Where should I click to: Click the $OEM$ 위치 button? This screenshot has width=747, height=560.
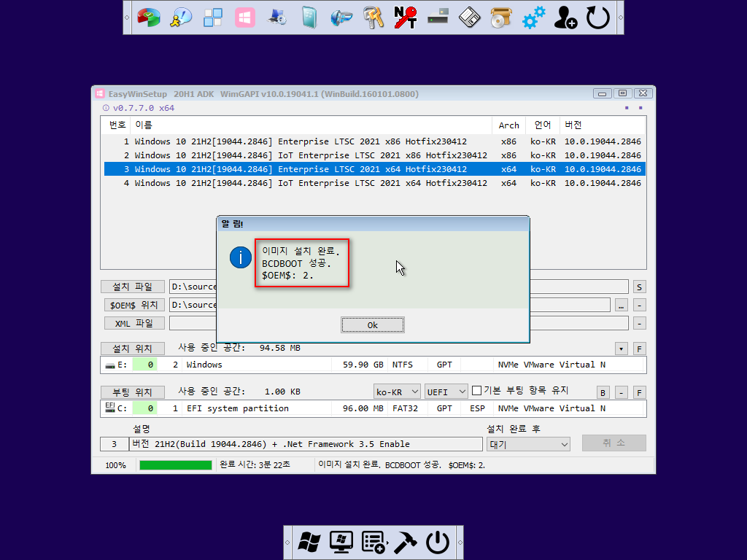(134, 306)
